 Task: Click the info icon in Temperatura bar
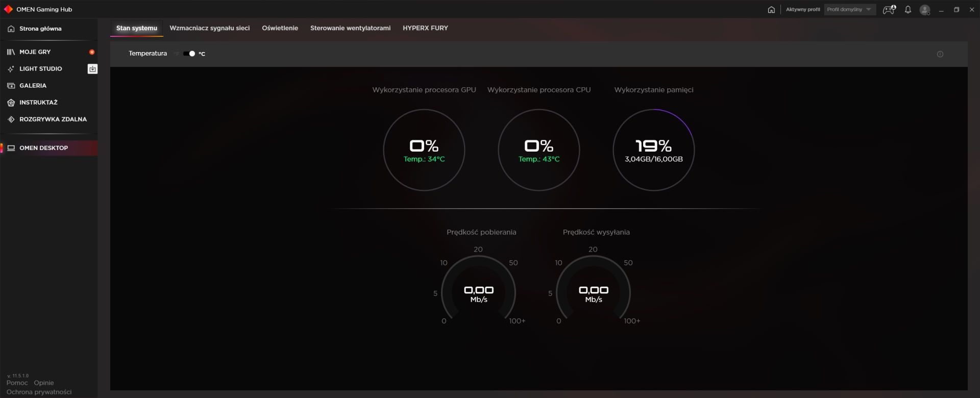(x=940, y=54)
